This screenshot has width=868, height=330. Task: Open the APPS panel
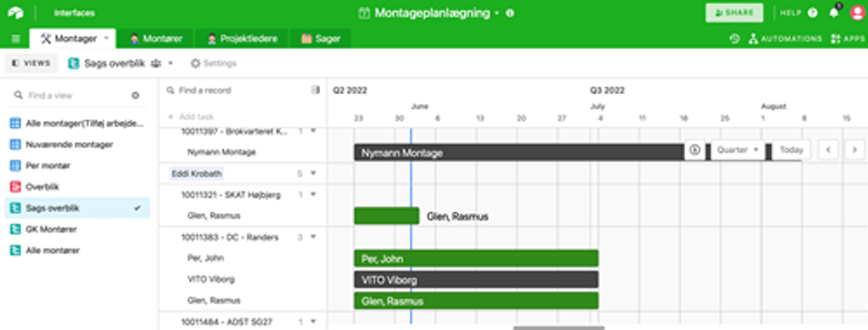point(847,39)
